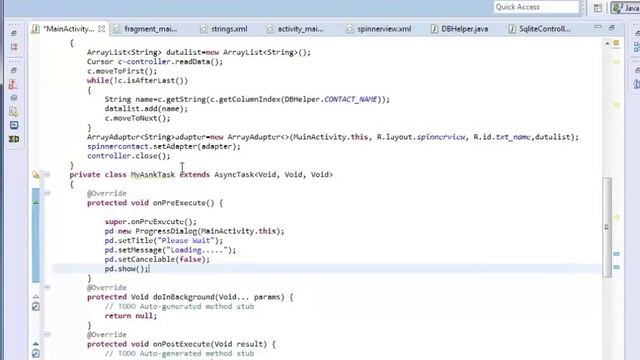
Task: Maximize the editor area
Action: pos(611,28)
